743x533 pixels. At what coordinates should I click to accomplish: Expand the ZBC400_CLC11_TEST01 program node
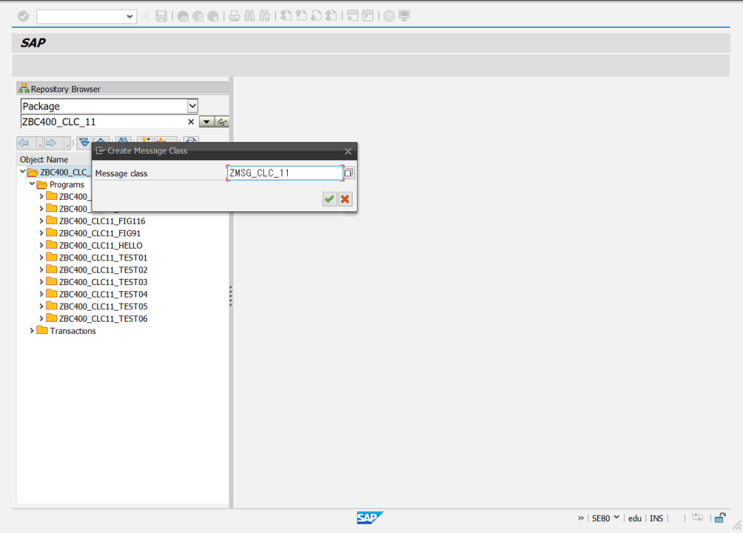41,257
